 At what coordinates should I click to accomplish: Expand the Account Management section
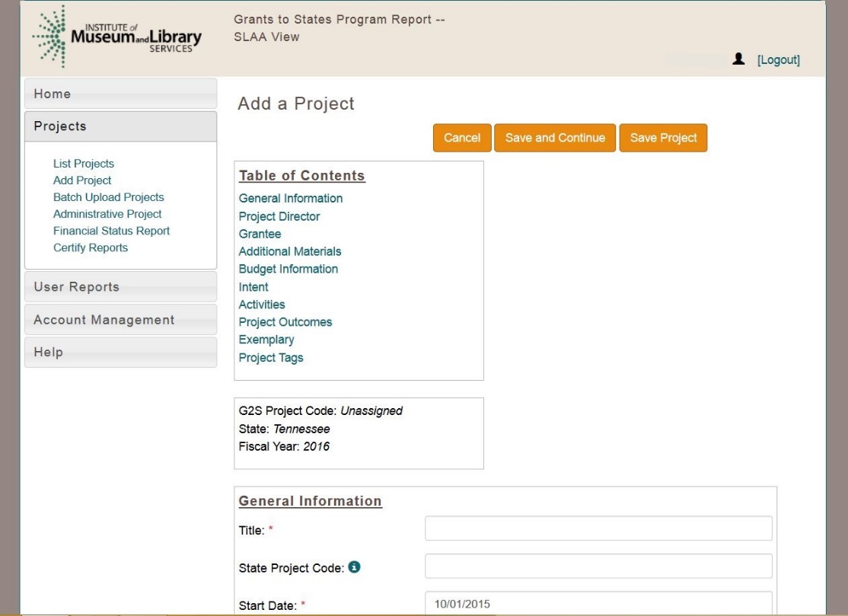point(120,320)
